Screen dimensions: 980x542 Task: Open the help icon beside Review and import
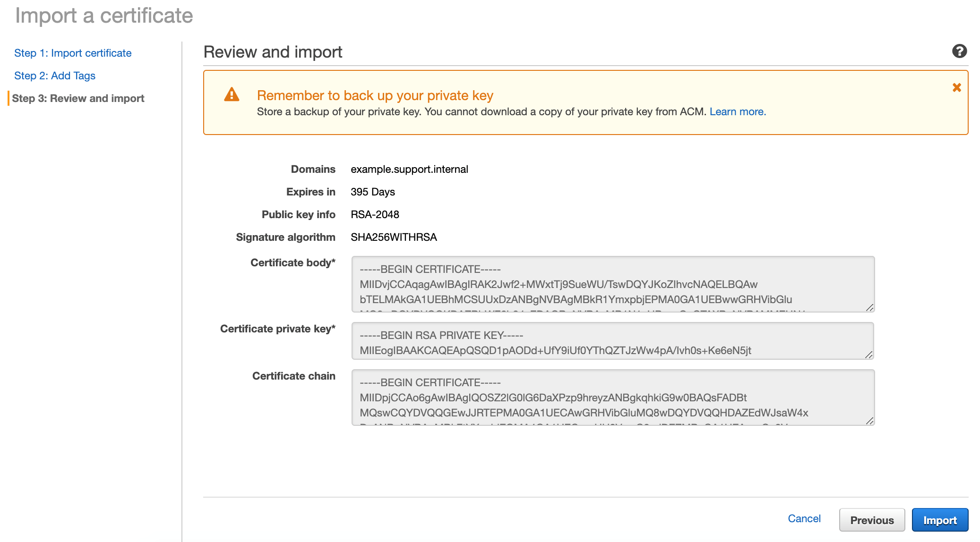click(960, 51)
